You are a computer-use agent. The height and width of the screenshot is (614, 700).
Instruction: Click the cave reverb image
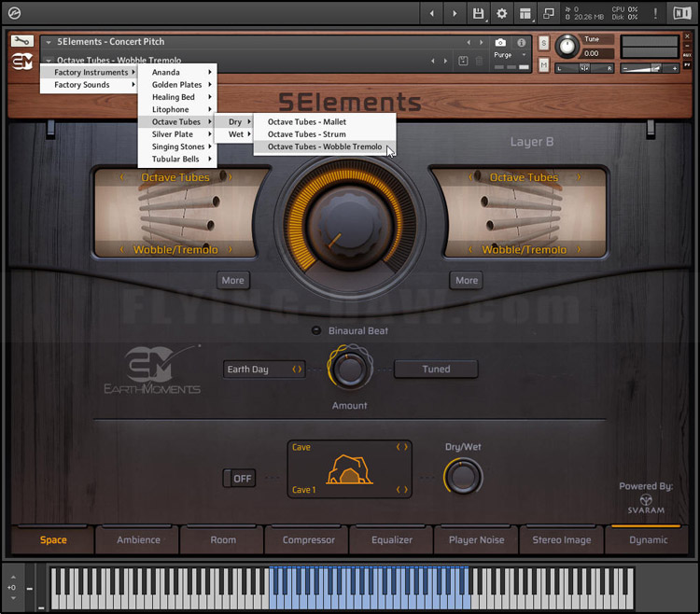click(x=350, y=469)
